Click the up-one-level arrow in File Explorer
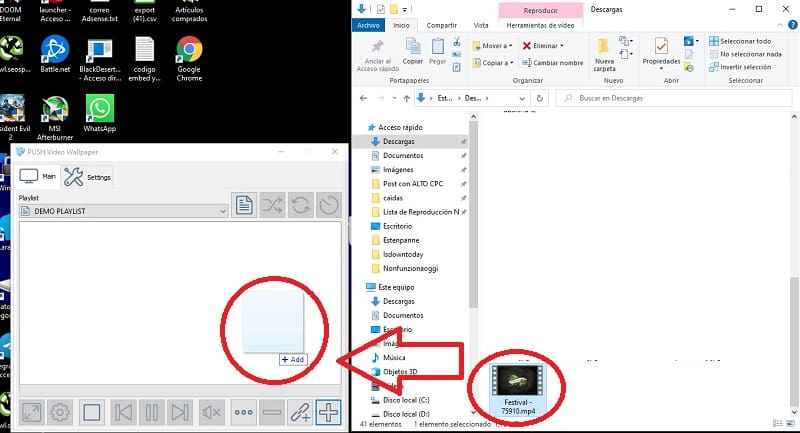This screenshot has height=433, width=800. pyautogui.click(x=406, y=98)
